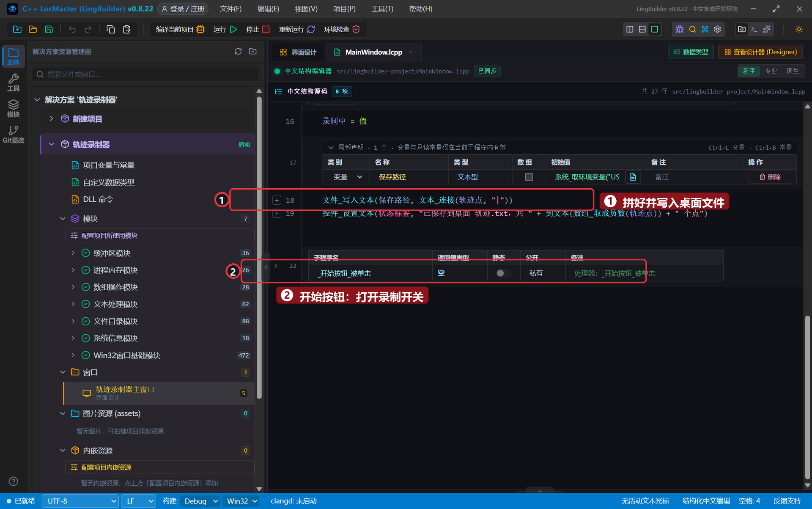Click 删除 for the 保存路径 variable
The image size is (812, 509).
[770, 177]
